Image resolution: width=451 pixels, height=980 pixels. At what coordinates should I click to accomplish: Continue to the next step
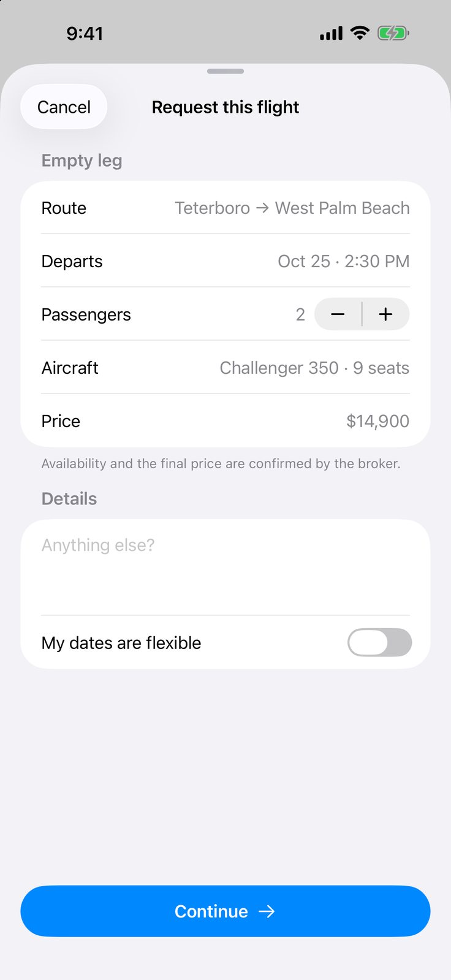point(225,911)
